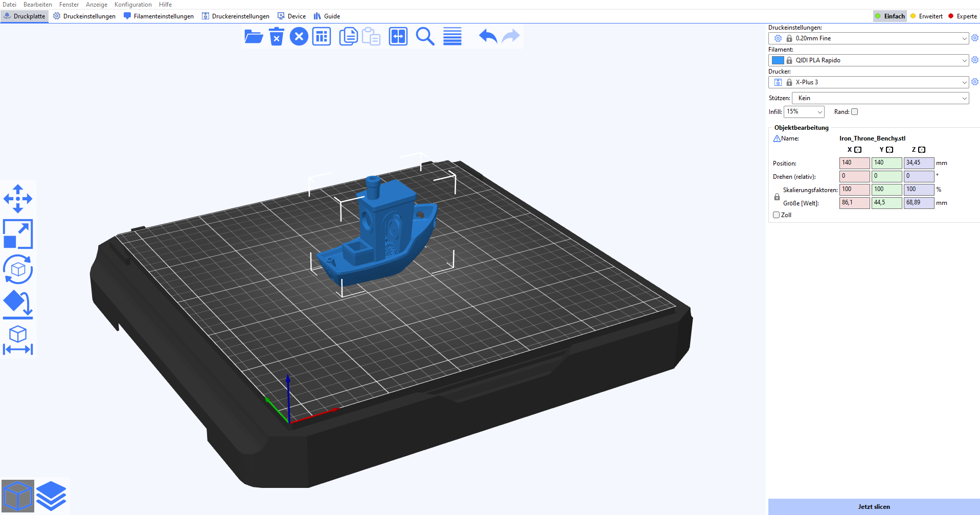Switch to the Druckereinstellungen tab
Image resolution: width=980 pixels, height=515 pixels.
pyautogui.click(x=236, y=16)
